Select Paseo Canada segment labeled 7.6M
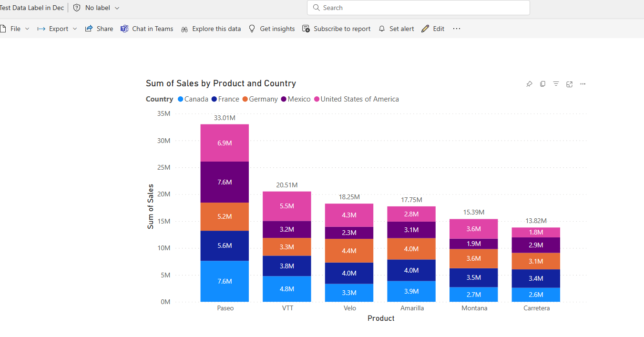This screenshot has height=337, width=644. 225,281
